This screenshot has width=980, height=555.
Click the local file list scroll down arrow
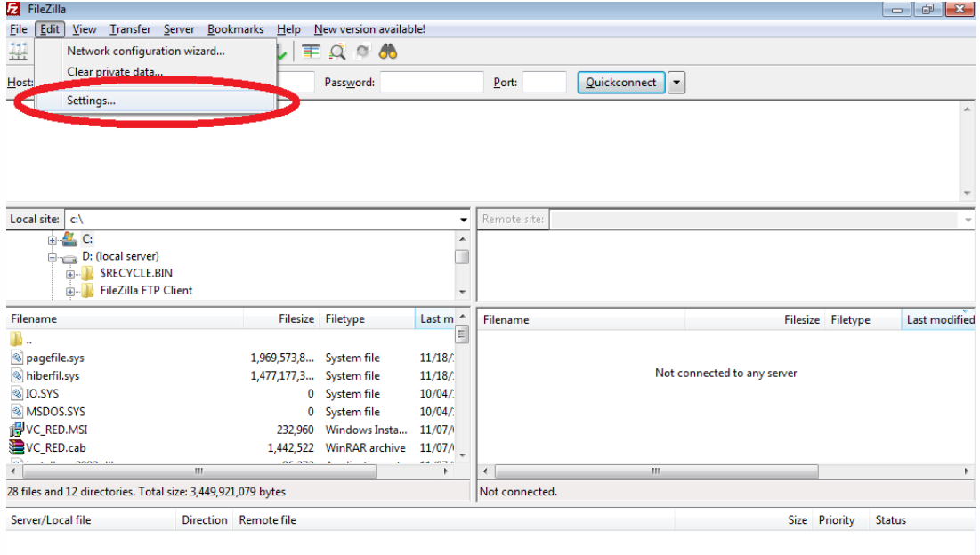tap(463, 455)
